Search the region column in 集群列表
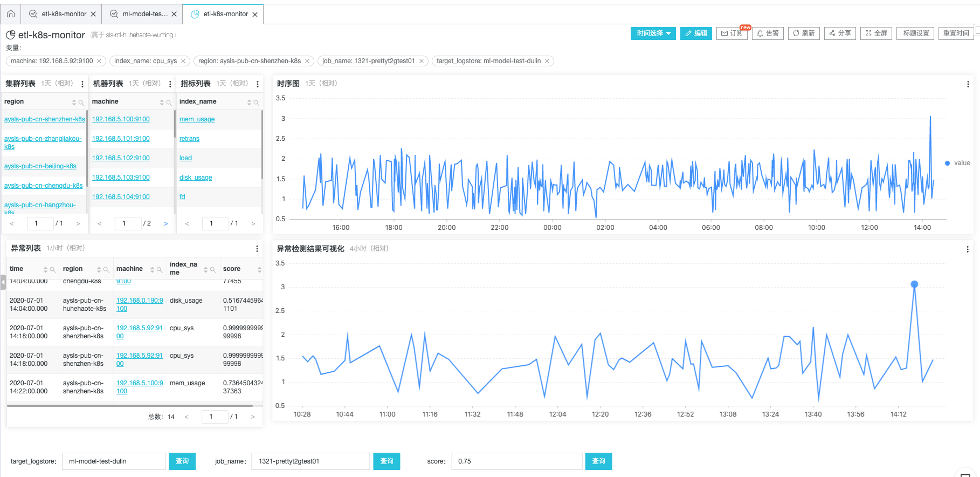Viewport: 980px width, 477px height. tap(81, 103)
